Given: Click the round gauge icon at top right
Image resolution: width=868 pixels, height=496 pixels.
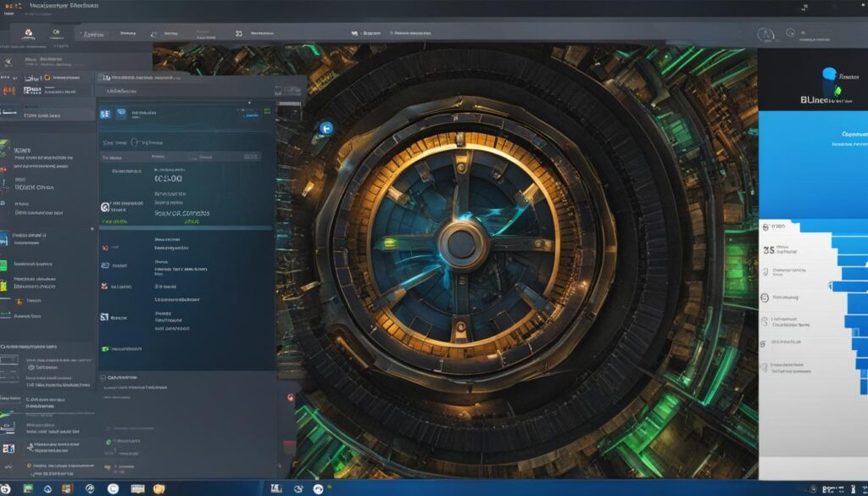Looking at the screenshot, I should (x=765, y=34).
